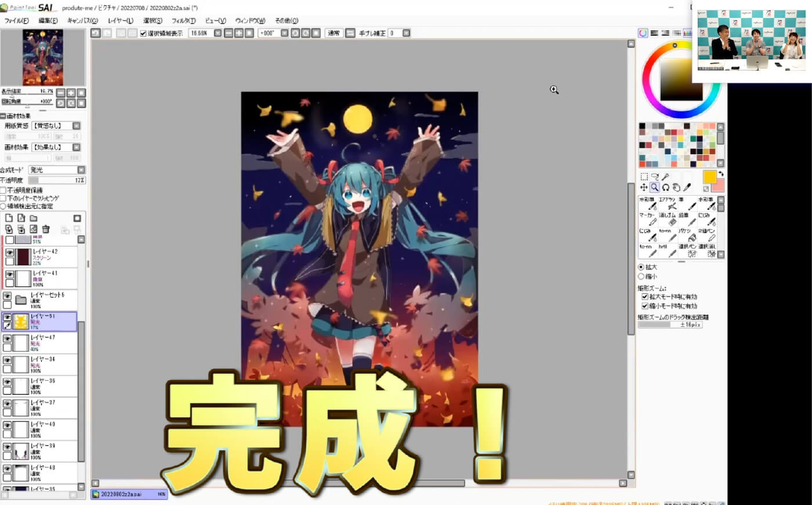Open 編集 menu
The width and height of the screenshot is (812, 505).
click(48, 20)
